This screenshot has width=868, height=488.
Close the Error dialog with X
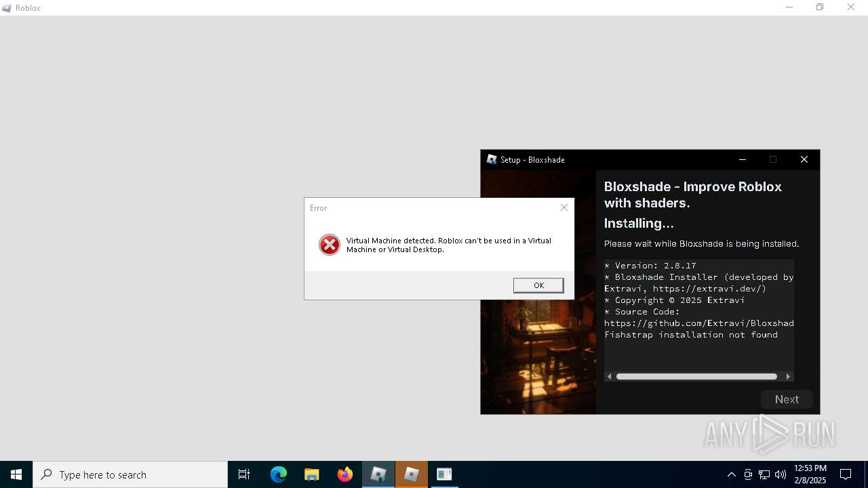564,207
